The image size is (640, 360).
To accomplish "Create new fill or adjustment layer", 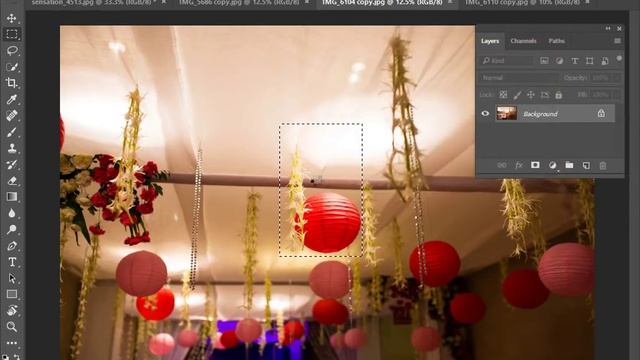I will (552, 165).
